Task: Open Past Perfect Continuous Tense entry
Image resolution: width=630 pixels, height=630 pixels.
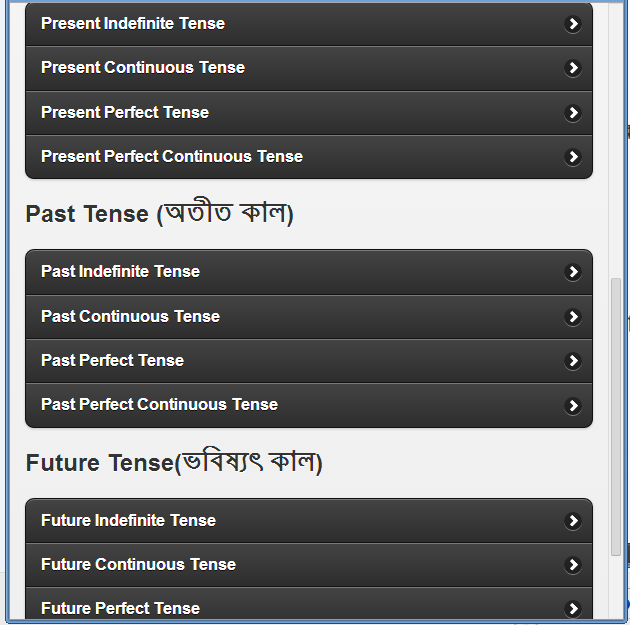Action: coord(159,405)
